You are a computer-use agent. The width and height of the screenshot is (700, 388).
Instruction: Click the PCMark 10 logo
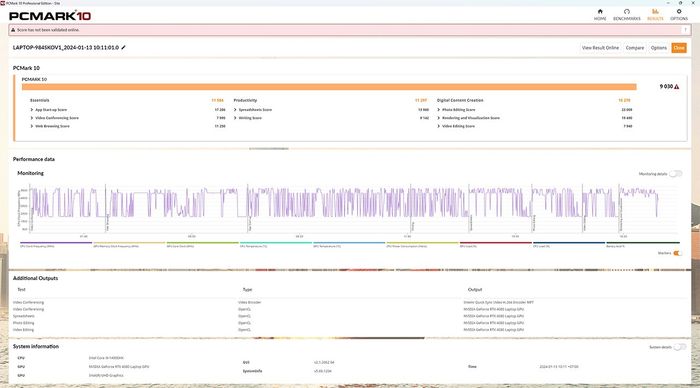coord(50,16)
